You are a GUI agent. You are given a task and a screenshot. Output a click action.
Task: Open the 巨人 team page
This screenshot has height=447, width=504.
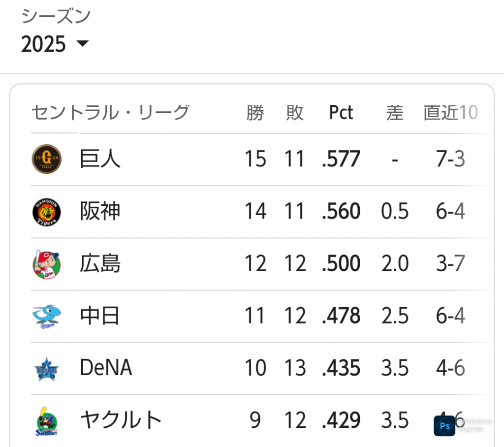coord(100,159)
